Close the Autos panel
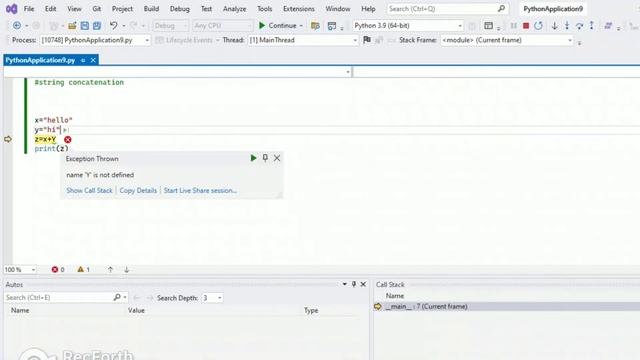 363,284
